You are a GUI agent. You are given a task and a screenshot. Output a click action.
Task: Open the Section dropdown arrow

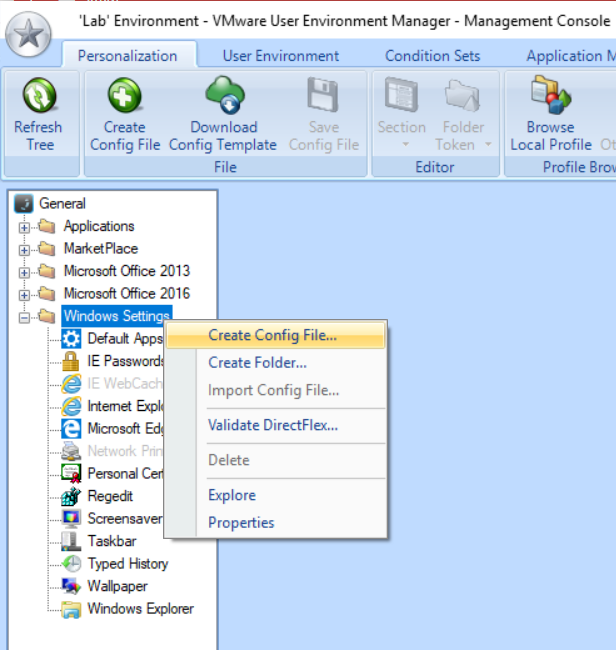click(405, 144)
